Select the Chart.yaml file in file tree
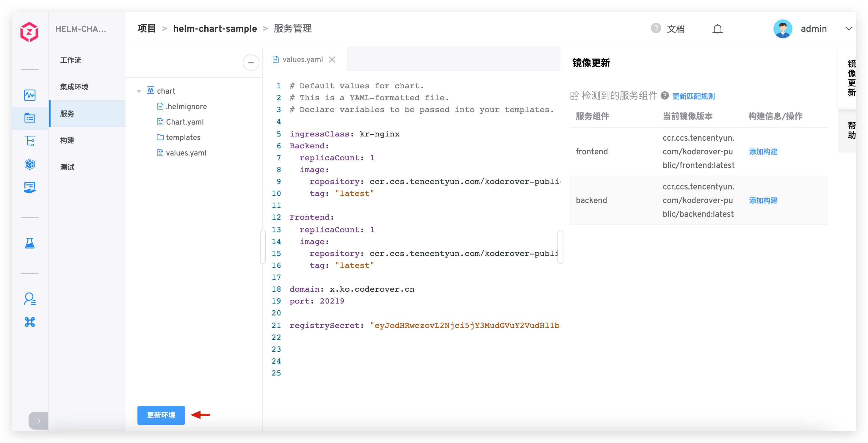Viewport: 868px width, 443px height. tap(185, 122)
